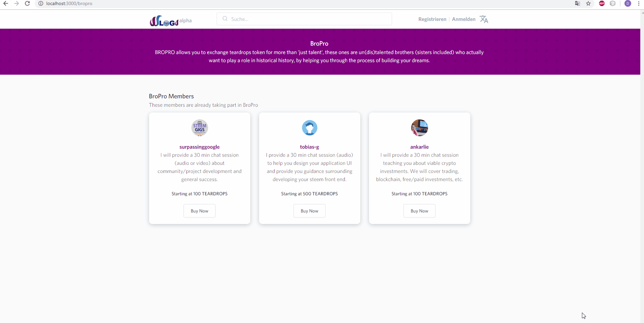Click Buy Now on surpassinggoogle's card

coord(199,211)
